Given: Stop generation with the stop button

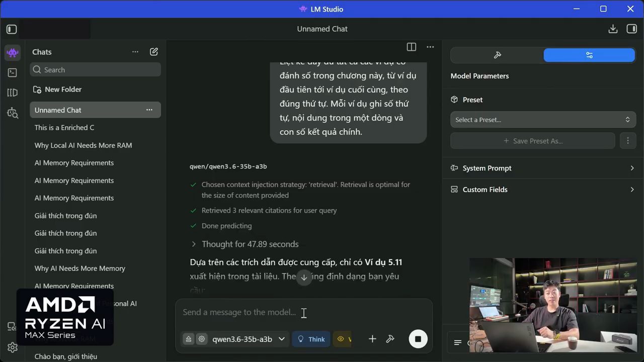Looking at the screenshot, I should (x=418, y=339).
